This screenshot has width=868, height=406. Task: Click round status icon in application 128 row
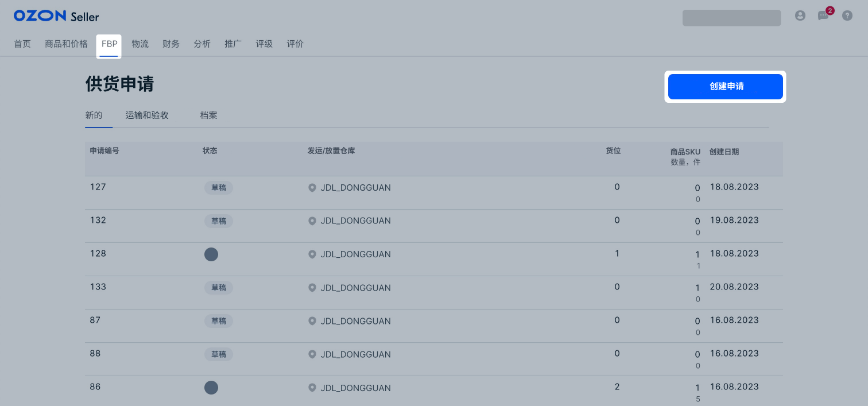211,254
